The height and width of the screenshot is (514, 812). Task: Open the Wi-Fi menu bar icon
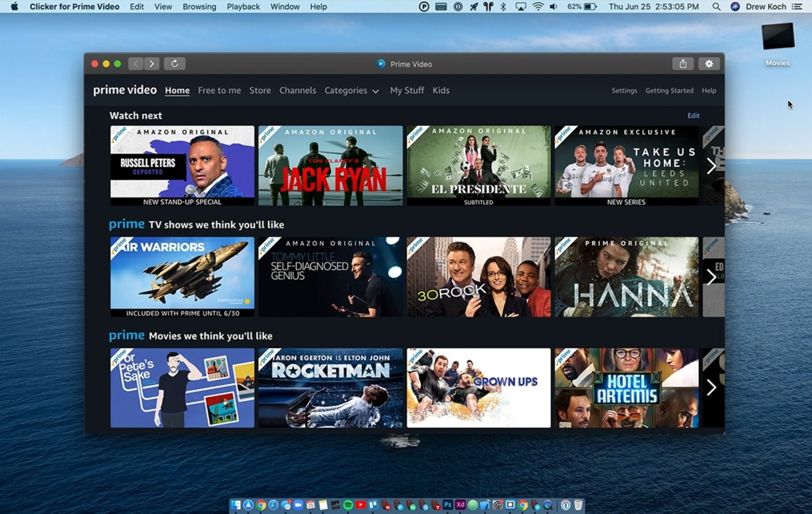click(x=538, y=6)
